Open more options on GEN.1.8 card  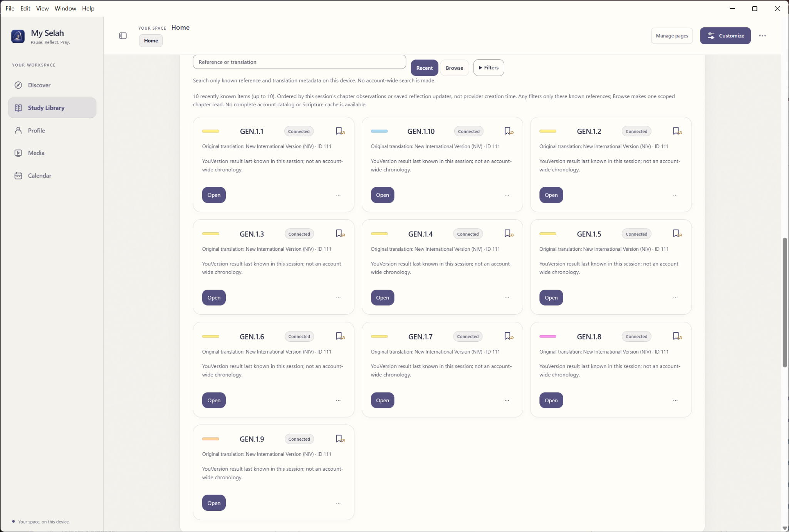coord(675,401)
